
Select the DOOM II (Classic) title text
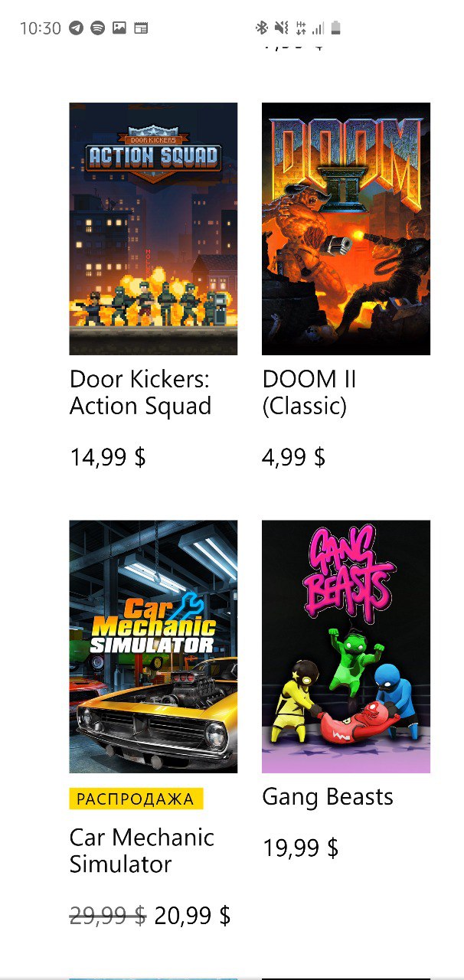309,393
